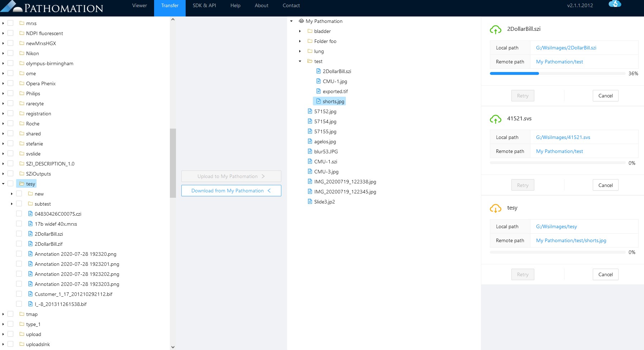Collapse the remote test folder

coord(300,61)
